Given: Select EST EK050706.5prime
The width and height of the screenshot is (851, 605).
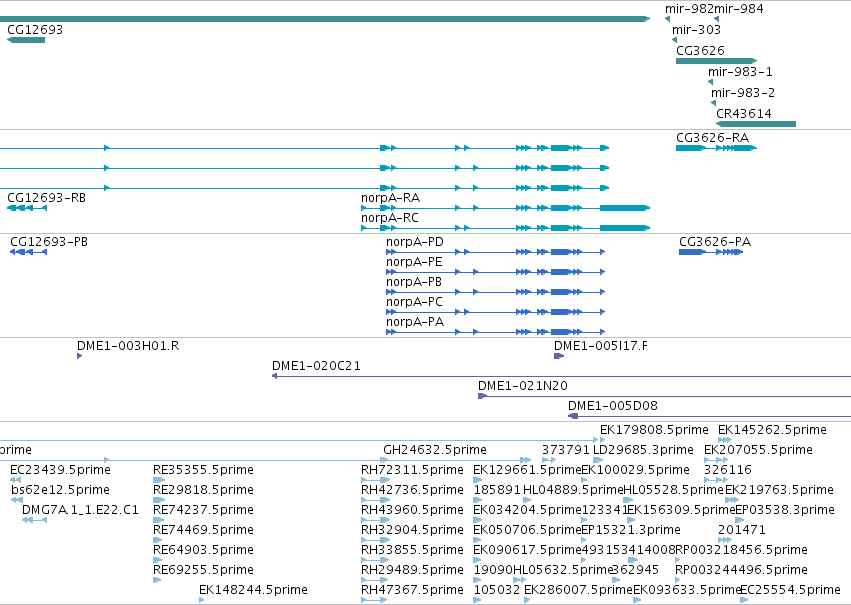Looking at the screenshot, I should pos(478,540).
